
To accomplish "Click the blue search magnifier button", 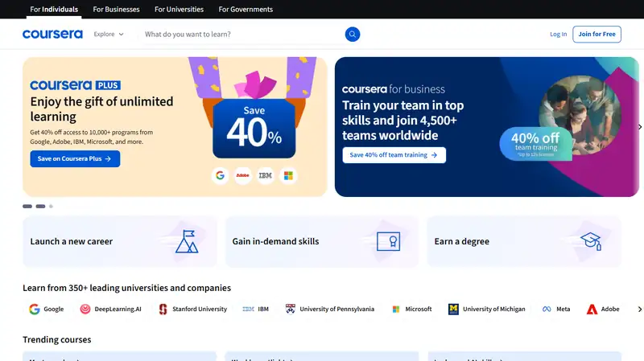I will (353, 34).
